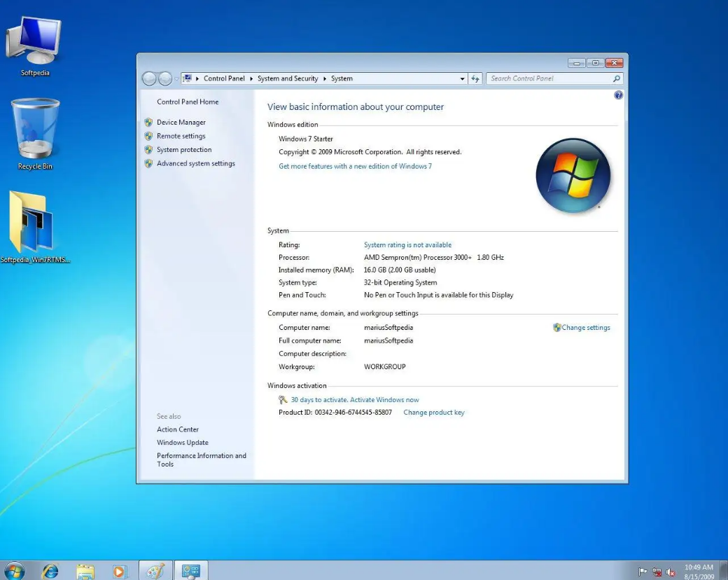Image resolution: width=728 pixels, height=580 pixels.
Task: Click Change product key link
Action: point(433,413)
